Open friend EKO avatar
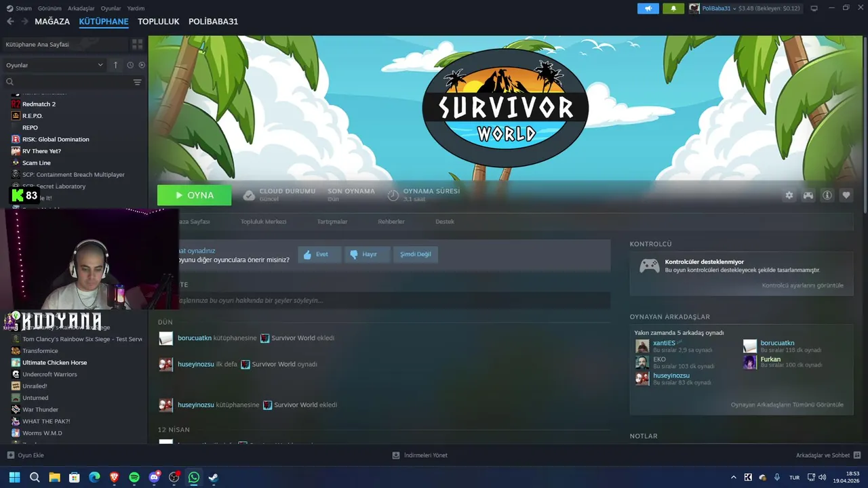 coord(642,363)
